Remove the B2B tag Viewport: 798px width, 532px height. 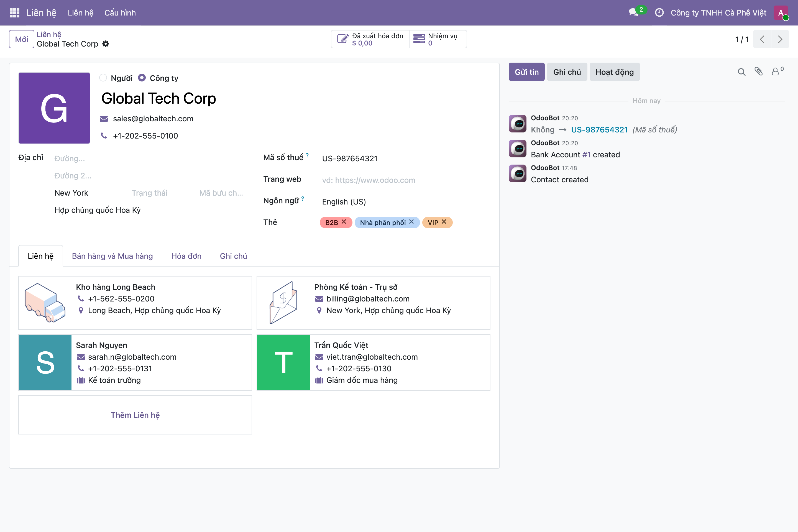pyautogui.click(x=344, y=222)
